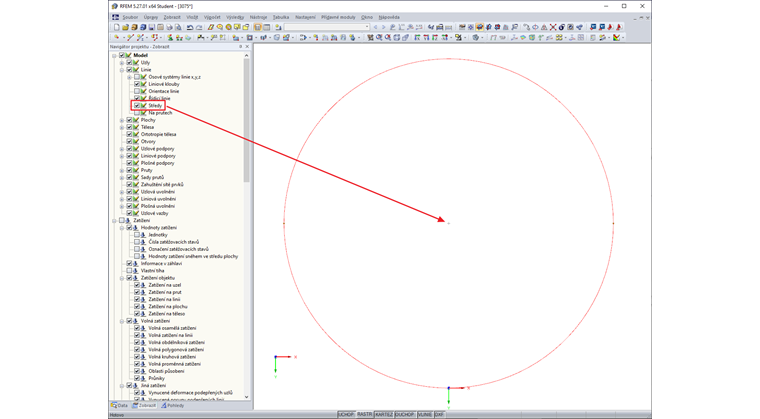Click the RFEM application icon in menu bar
Image resolution: width=760 pixels, height=419 pixels.
pyautogui.click(x=115, y=17)
